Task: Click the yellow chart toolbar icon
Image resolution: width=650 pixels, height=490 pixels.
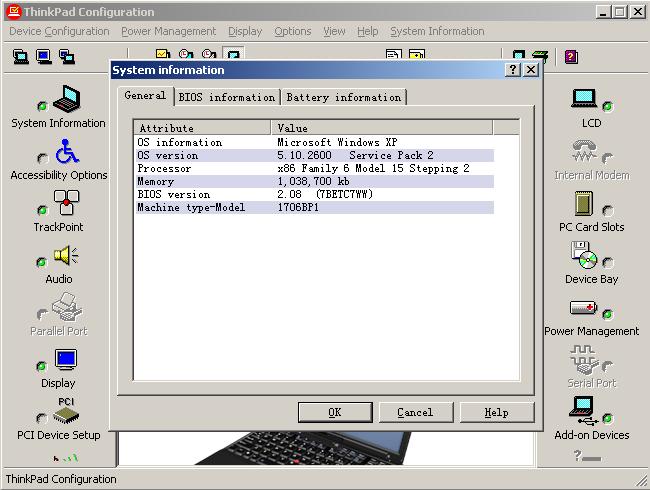Action: 163,54
